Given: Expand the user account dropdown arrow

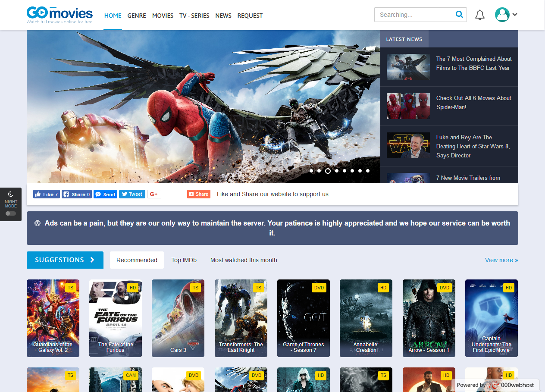Looking at the screenshot, I should click(x=515, y=15).
